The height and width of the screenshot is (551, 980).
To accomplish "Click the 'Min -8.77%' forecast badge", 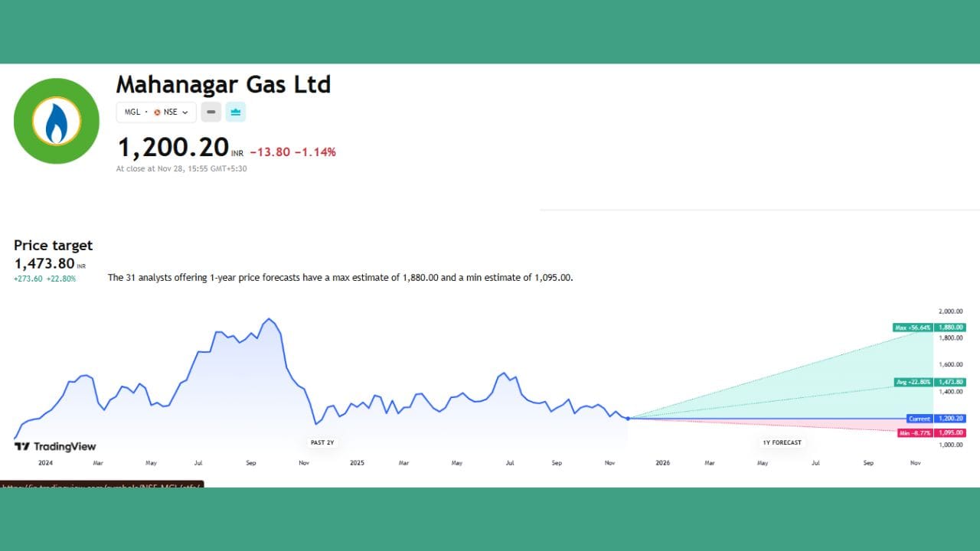I will (x=915, y=432).
